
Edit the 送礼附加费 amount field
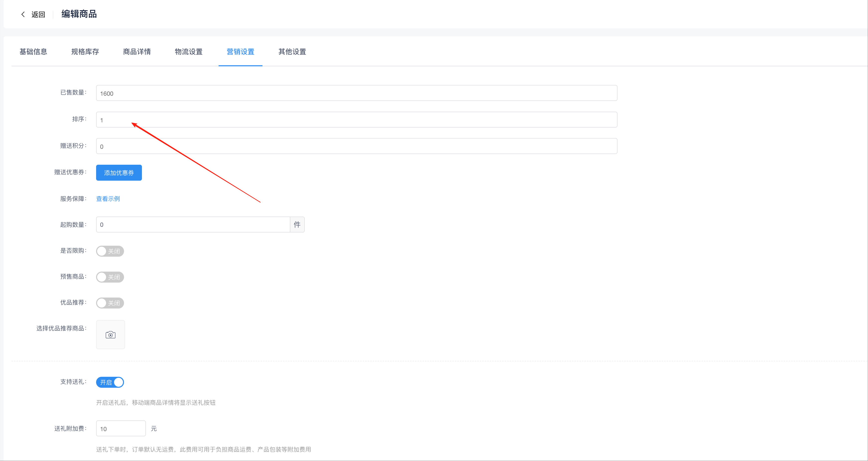click(121, 428)
